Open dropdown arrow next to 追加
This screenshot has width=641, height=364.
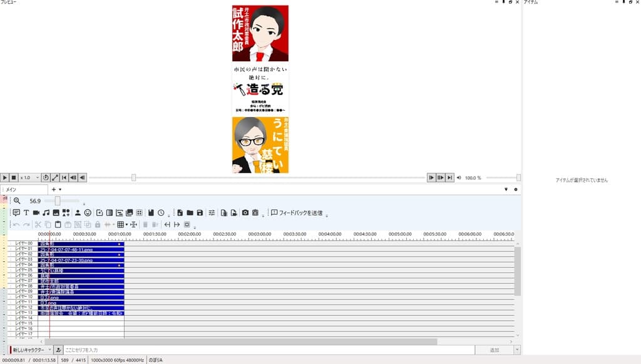point(517,350)
